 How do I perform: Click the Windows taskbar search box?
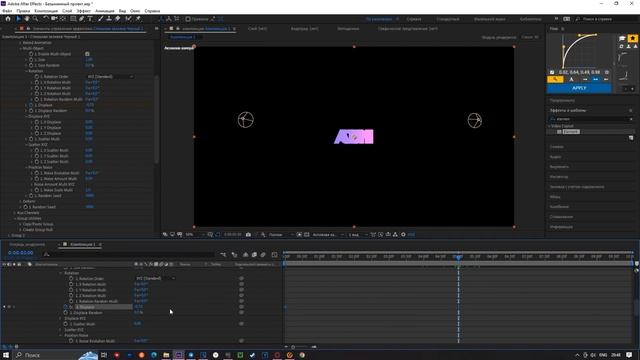point(55,355)
